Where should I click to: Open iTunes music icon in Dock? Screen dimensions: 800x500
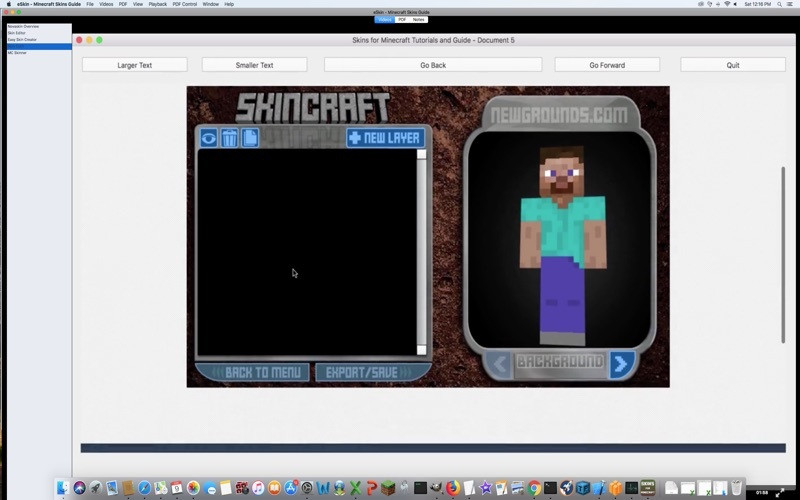(x=258, y=488)
